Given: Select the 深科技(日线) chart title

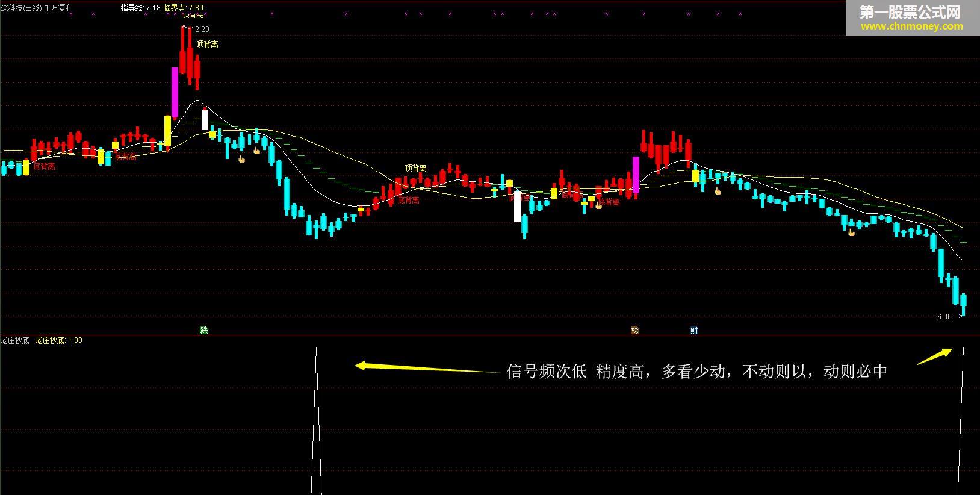Looking at the screenshot, I should click(21, 8).
